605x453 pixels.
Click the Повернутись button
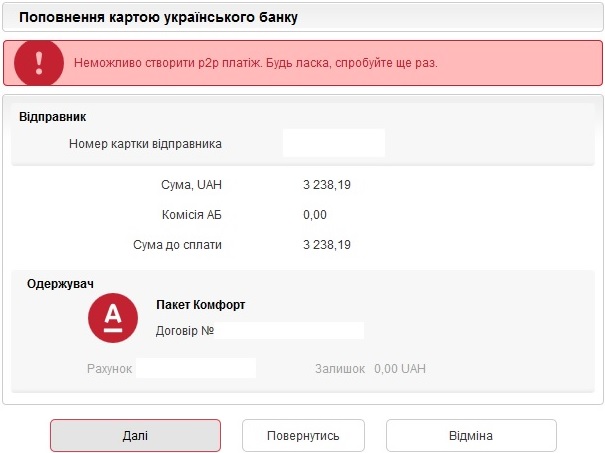[303, 435]
